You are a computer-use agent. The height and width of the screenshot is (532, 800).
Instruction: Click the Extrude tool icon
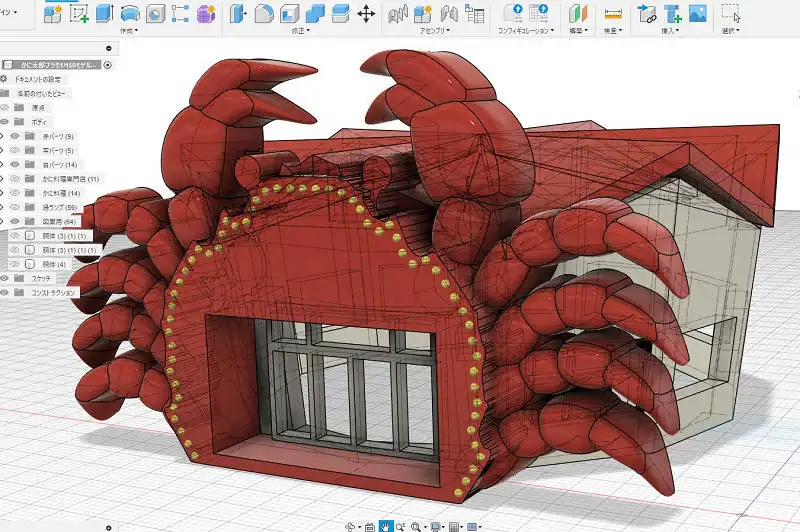point(104,13)
